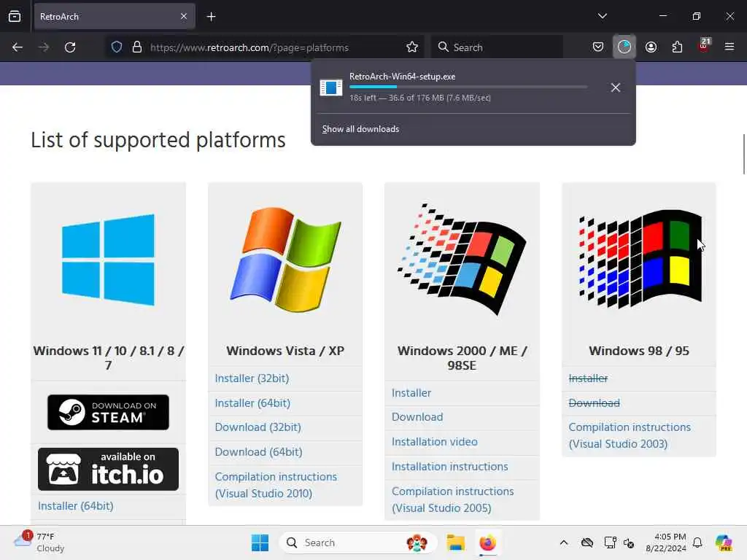Image resolution: width=747 pixels, height=560 pixels.
Task: Open Installer under Windows 2000 / ME
Action: [x=411, y=393]
